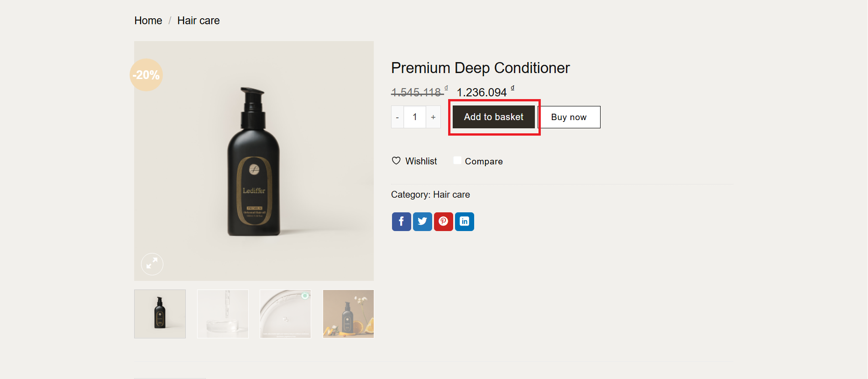This screenshot has width=868, height=379.
Task: Select fourth thumbnail with oranges
Action: tap(348, 314)
